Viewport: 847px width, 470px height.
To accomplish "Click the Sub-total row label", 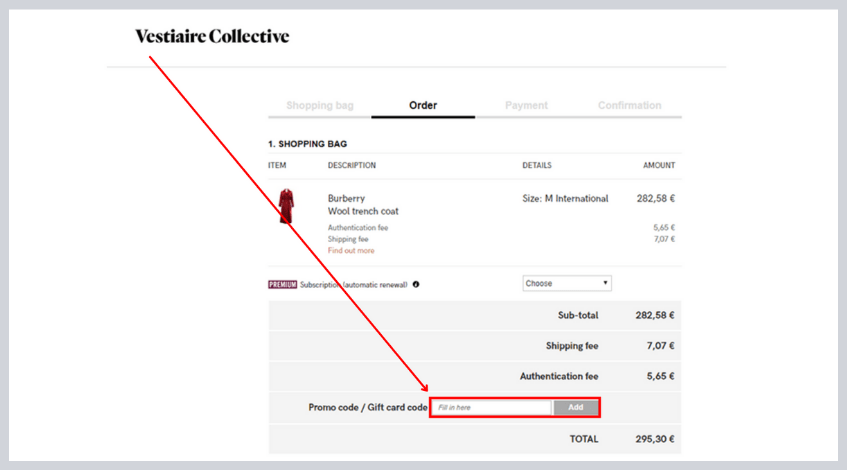I will [578, 315].
